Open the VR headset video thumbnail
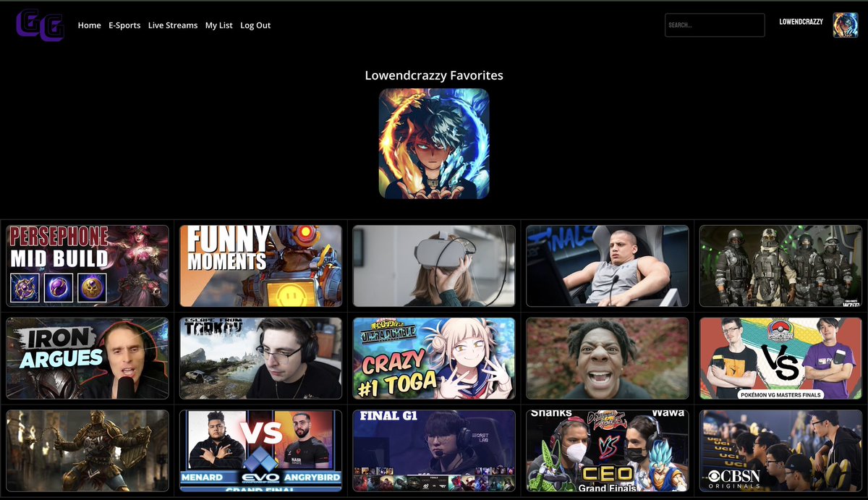 434,266
